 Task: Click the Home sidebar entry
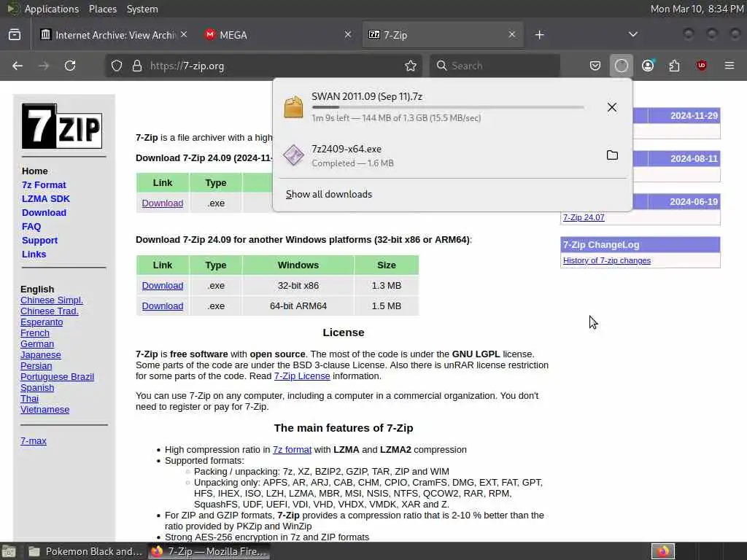click(35, 171)
